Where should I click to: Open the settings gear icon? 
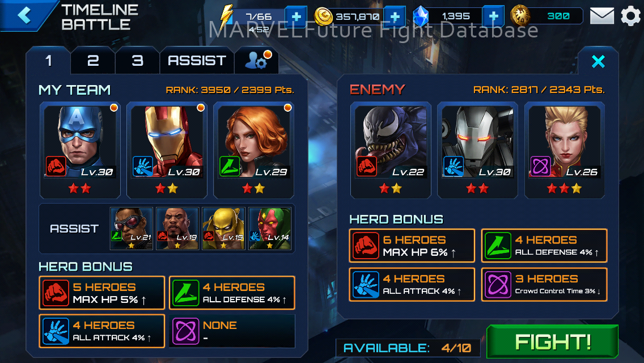click(630, 16)
